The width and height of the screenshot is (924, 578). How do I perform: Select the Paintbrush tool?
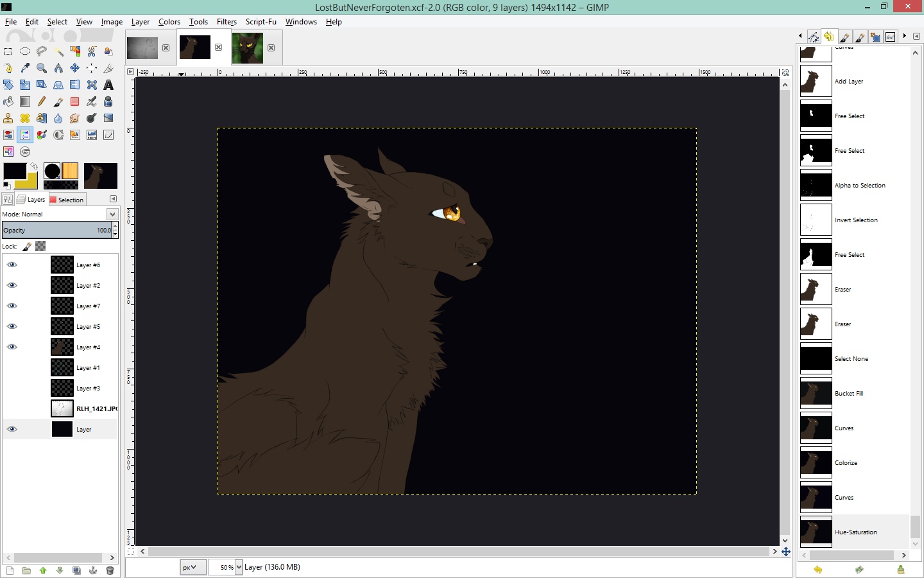(58, 101)
